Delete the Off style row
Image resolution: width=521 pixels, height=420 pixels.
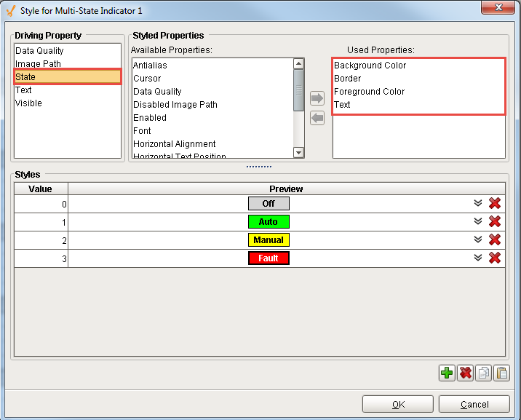(495, 204)
